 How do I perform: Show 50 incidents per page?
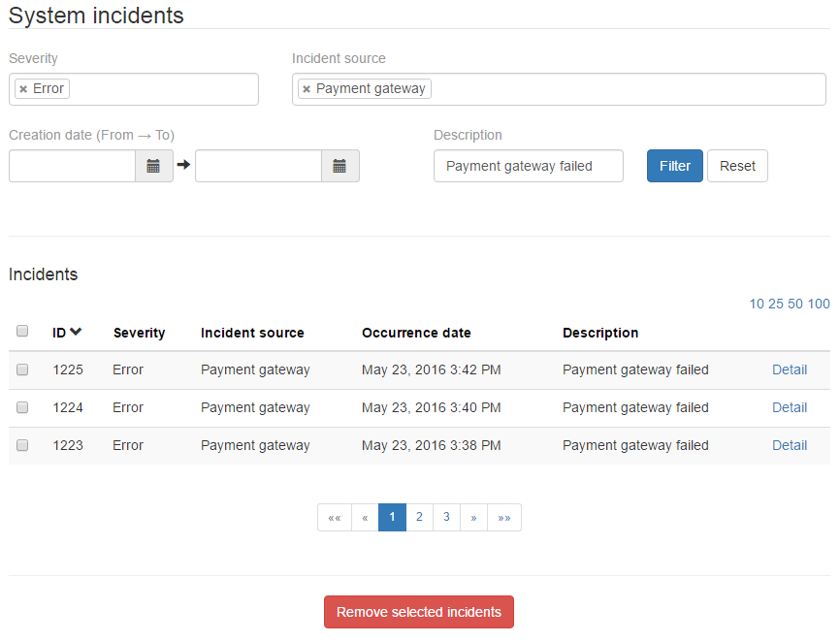point(794,304)
